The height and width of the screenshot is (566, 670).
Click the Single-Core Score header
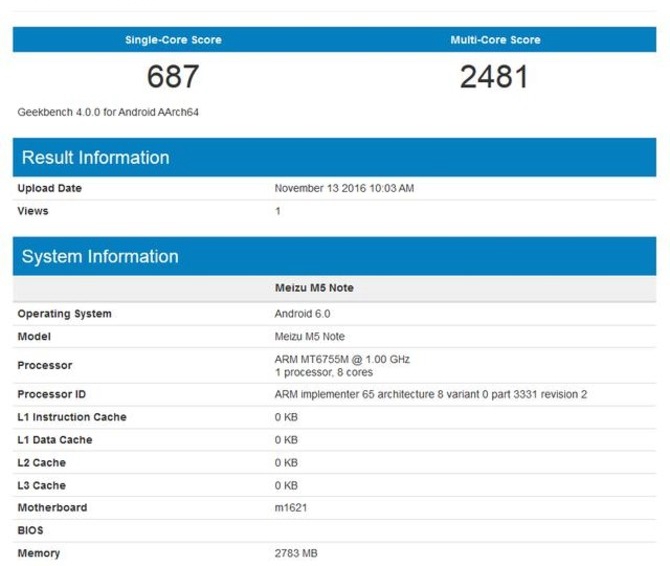[x=173, y=40]
